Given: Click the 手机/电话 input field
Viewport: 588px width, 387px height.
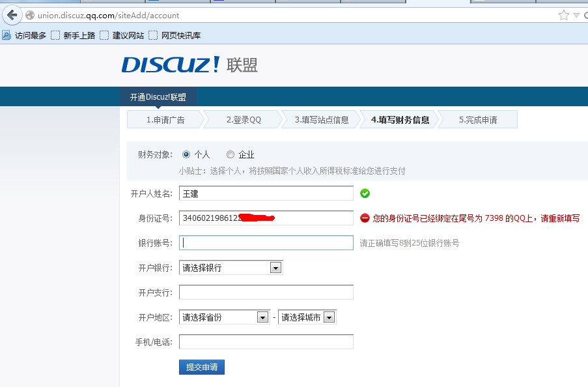Looking at the screenshot, I should click(266, 342).
